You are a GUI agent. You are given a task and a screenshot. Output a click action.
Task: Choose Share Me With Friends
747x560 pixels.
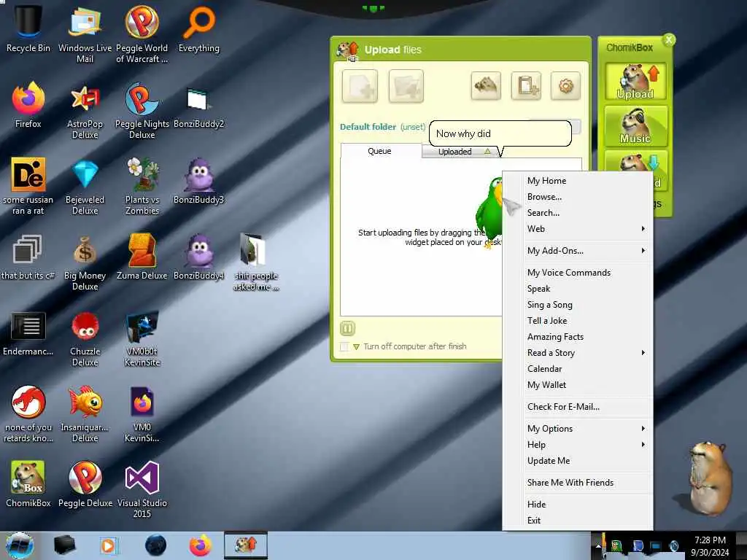[578, 483]
